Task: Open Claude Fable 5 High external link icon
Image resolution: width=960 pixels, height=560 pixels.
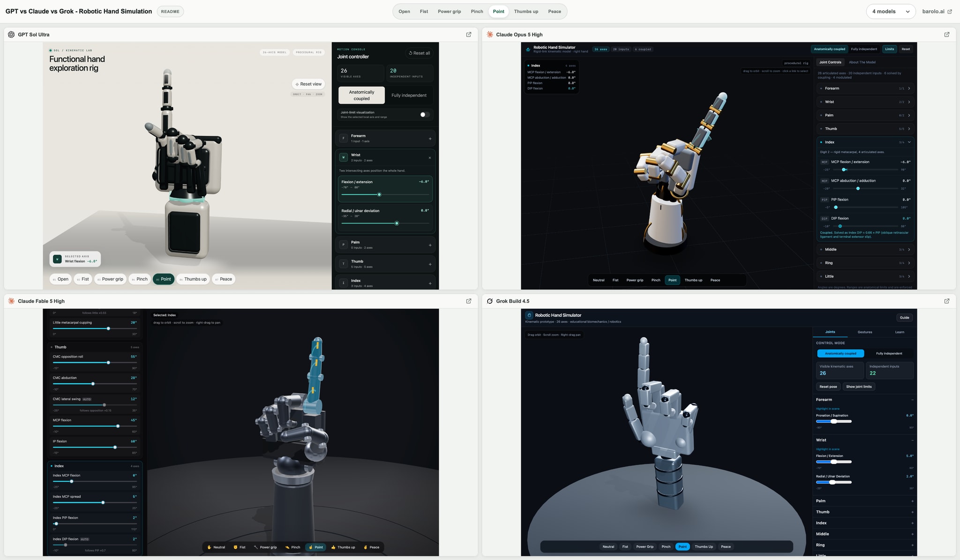Action: 468,301
